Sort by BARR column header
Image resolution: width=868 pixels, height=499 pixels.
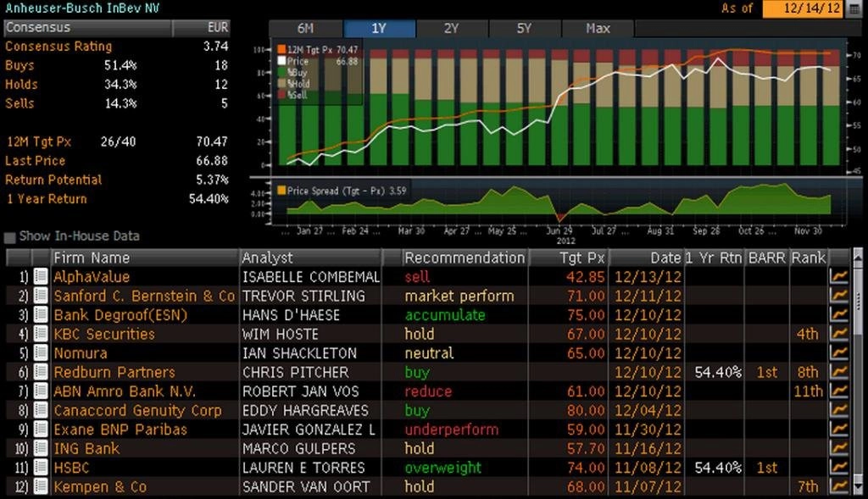766,258
